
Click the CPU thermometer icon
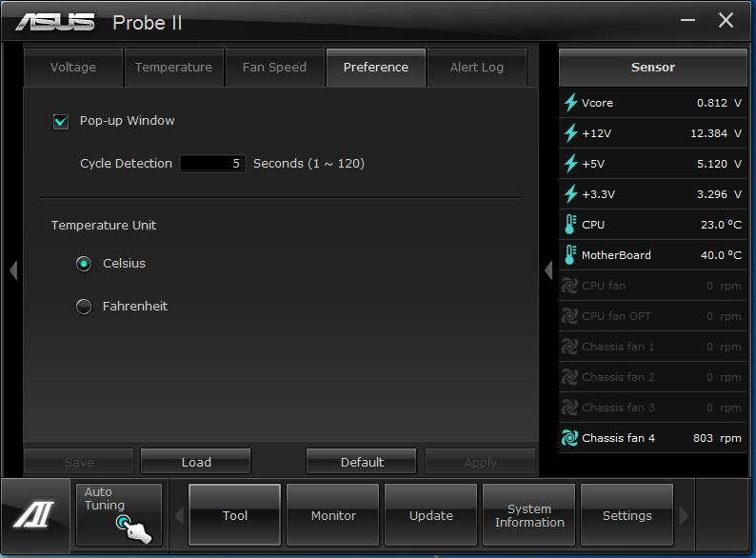(x=570, y=225)
